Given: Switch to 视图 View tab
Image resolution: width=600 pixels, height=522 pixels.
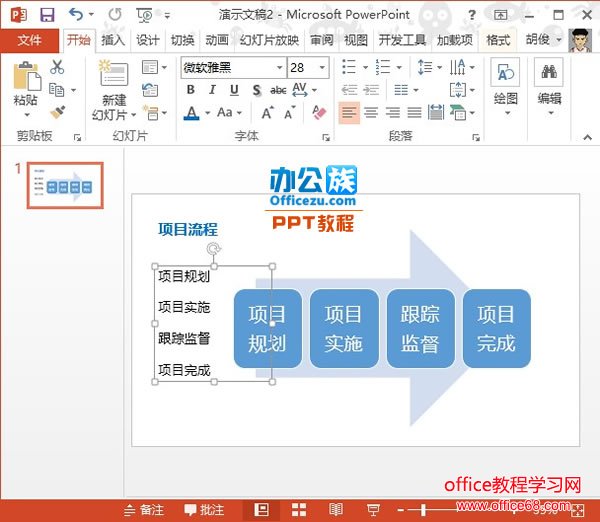Looking at the screenshot, I should pyautogui.click(x=356, y=40).
